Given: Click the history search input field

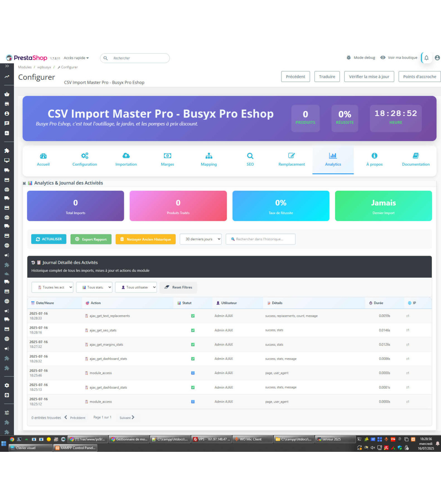Looking at the screenshot, I should (261, 239).
